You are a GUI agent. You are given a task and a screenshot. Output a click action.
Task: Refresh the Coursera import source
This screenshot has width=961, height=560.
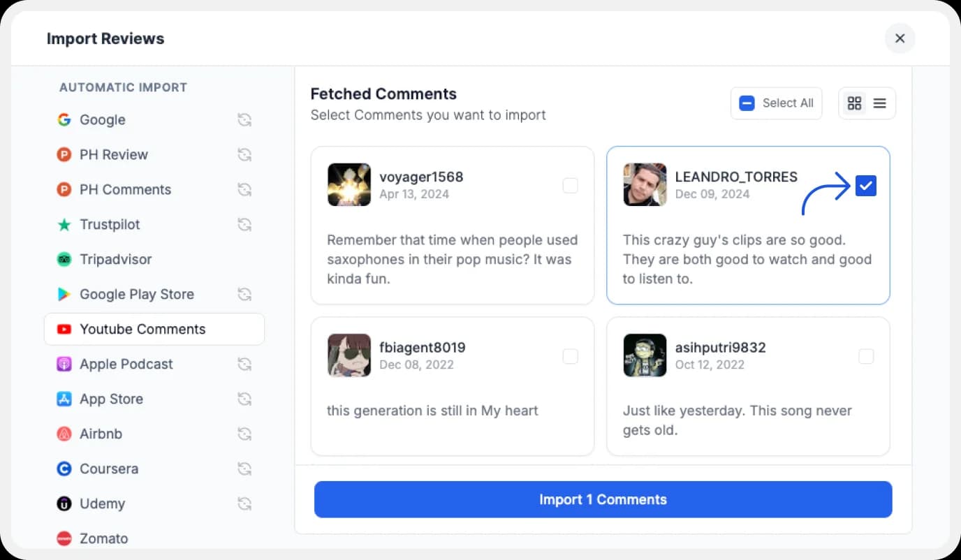click(244, 469)
